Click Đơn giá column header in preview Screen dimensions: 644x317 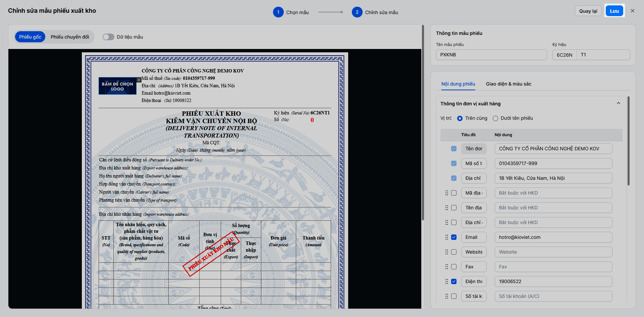[x=278, y=241]
